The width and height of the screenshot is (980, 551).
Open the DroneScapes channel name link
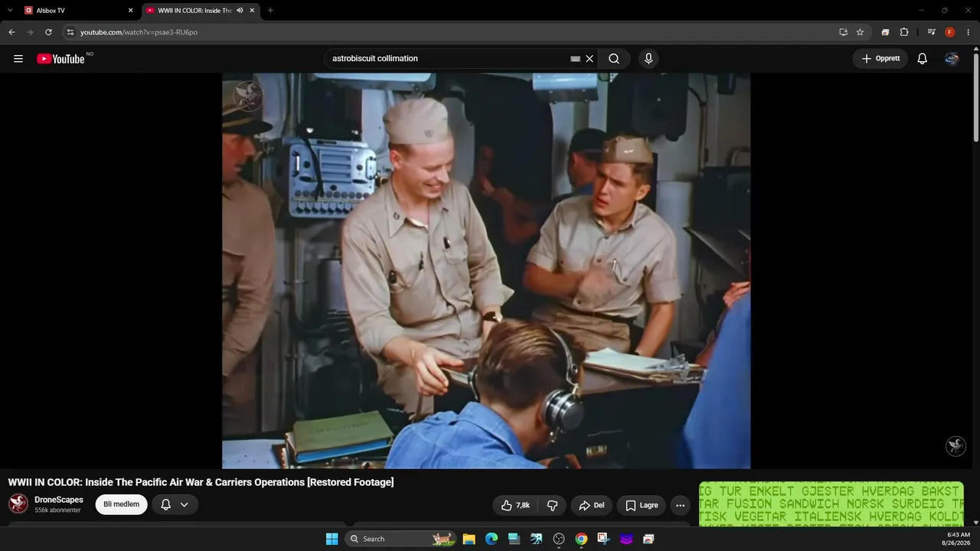pyautogui.click(x=59, y=500)
